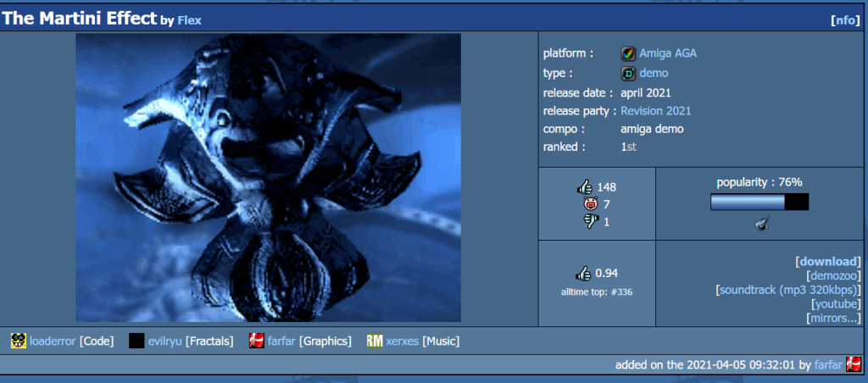Click loaderror's avatar icon
This screenshot has width=868, height=383.
18,341
